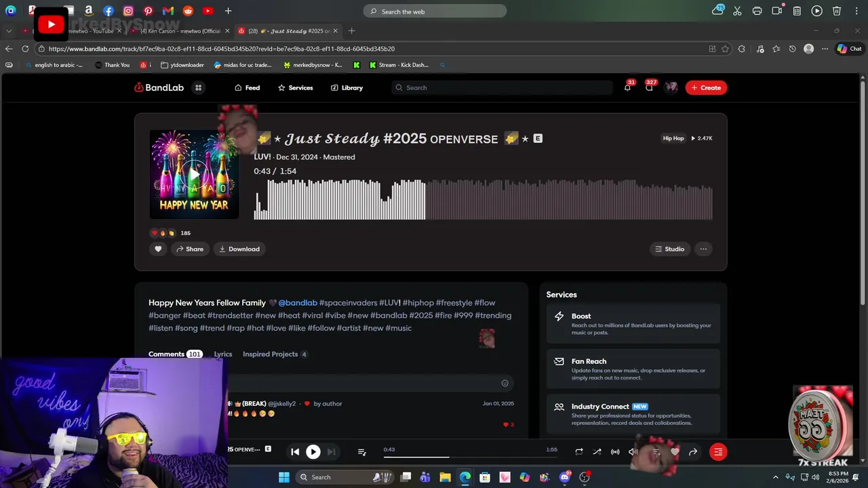
Task: Open the Boost service card
Action: 633,324
